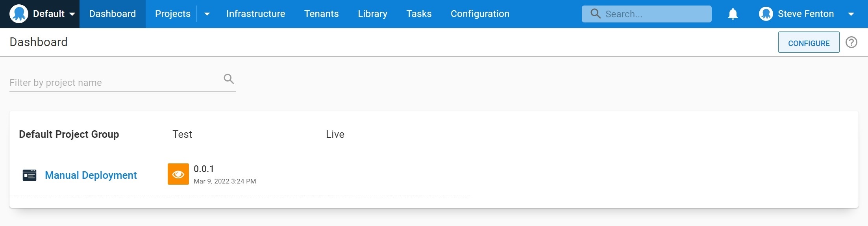Screen dimensions: 868x226
Task: Click the Manual Deployment project icon
Action: click(x=30, y=175)
